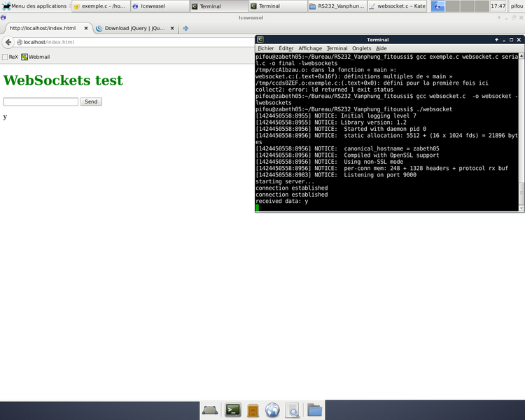Screen dimensions: 525x420
Task: Open the Webmail bookmark
Action: (36, 57)
